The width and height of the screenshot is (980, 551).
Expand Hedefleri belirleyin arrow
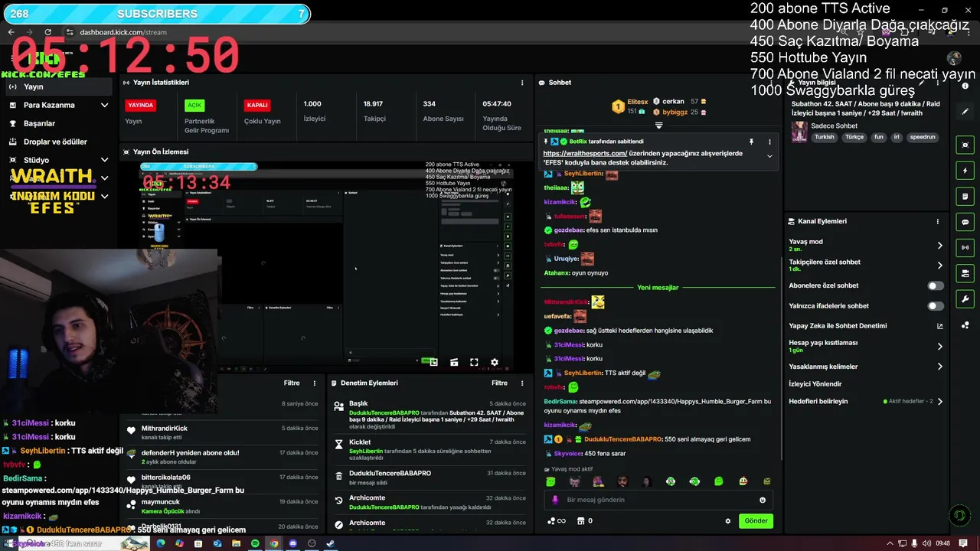click(940, 401)
